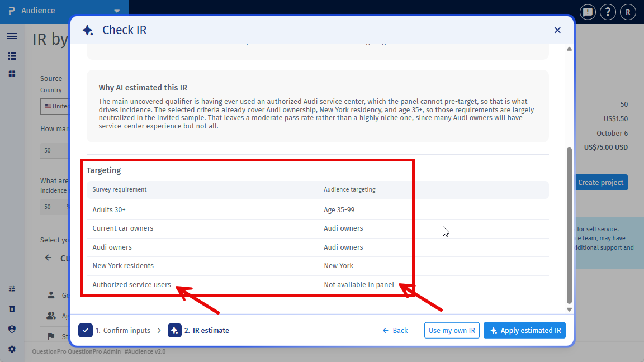Click the US$75.00 USD total

click(x=606, y=147)
